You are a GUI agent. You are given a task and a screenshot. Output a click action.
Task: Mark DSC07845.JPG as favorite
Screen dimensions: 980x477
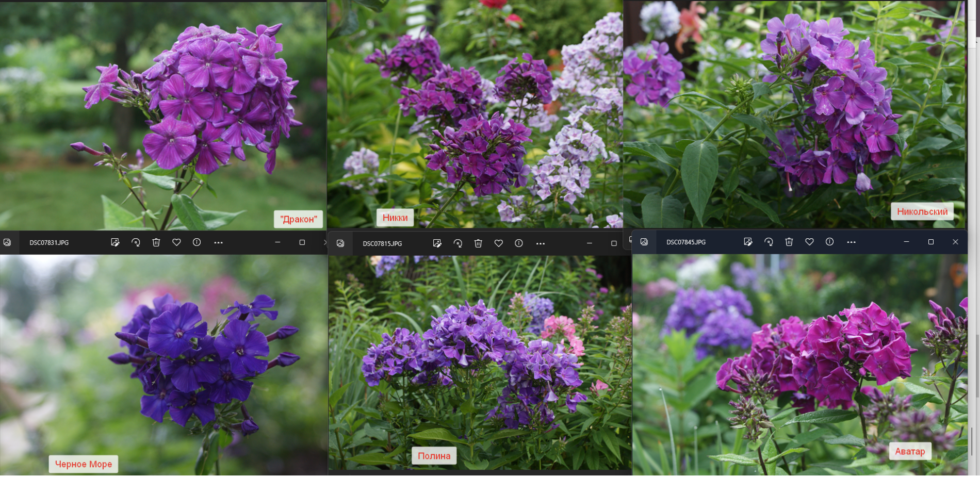tap(809, 242)
